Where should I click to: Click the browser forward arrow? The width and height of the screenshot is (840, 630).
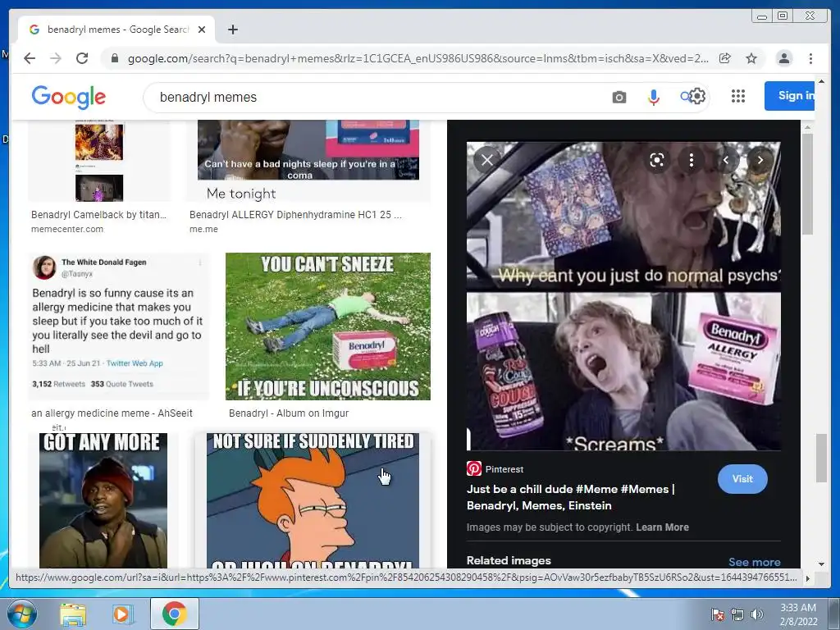point(55,58)
